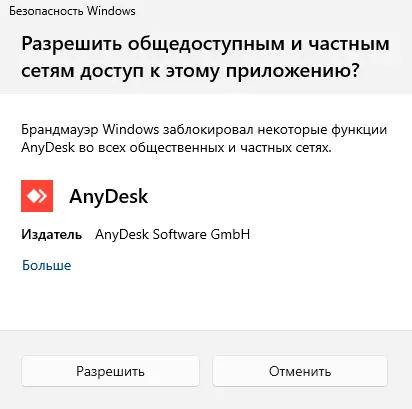
Task: Cancel the firewall prompt with Отменить
Action: tap(300, 371)
